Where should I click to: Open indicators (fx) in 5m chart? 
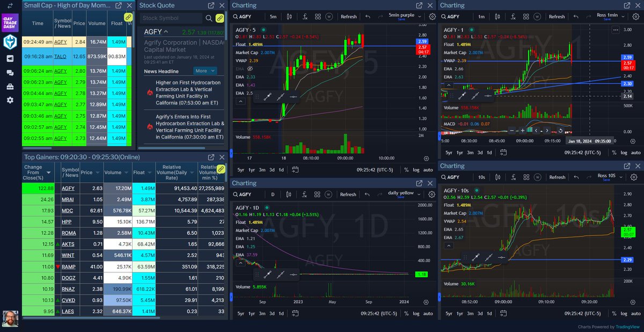305,17
